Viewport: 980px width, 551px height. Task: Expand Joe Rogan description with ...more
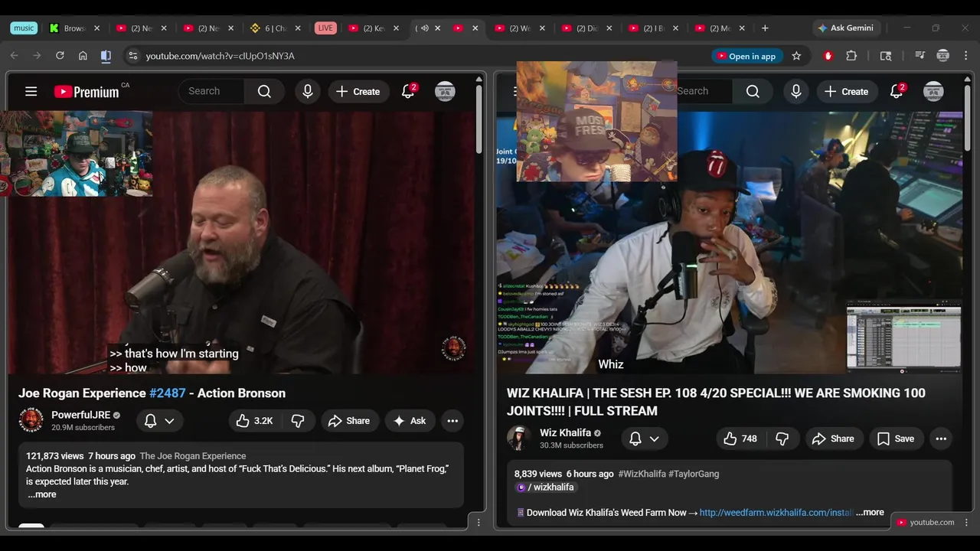click(42, 494)
